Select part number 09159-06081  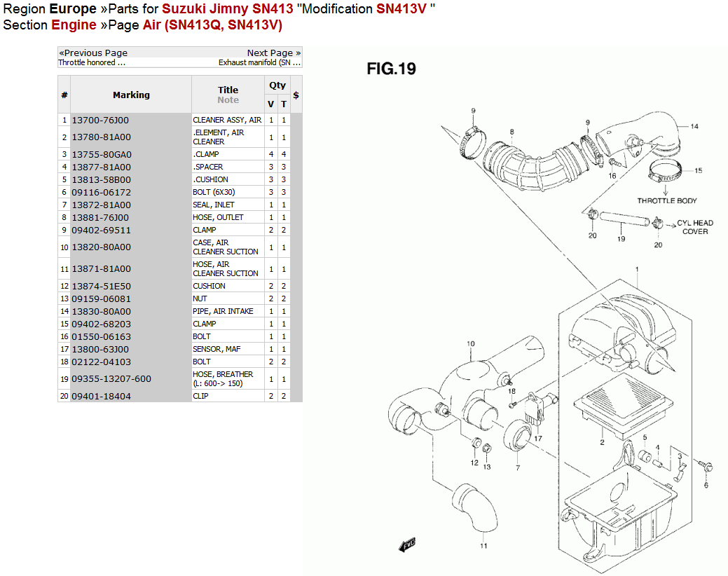101,299
